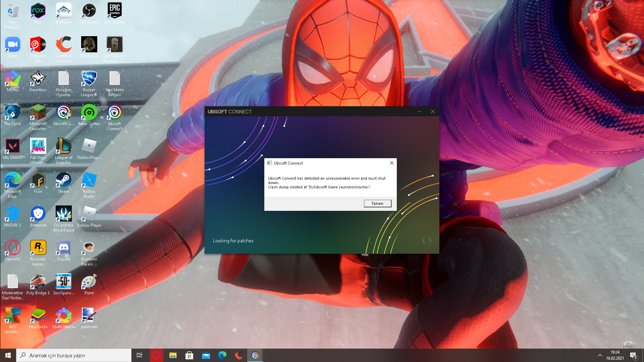
Task: Open the Windows Start menu
Action: [x=8, y=355]
